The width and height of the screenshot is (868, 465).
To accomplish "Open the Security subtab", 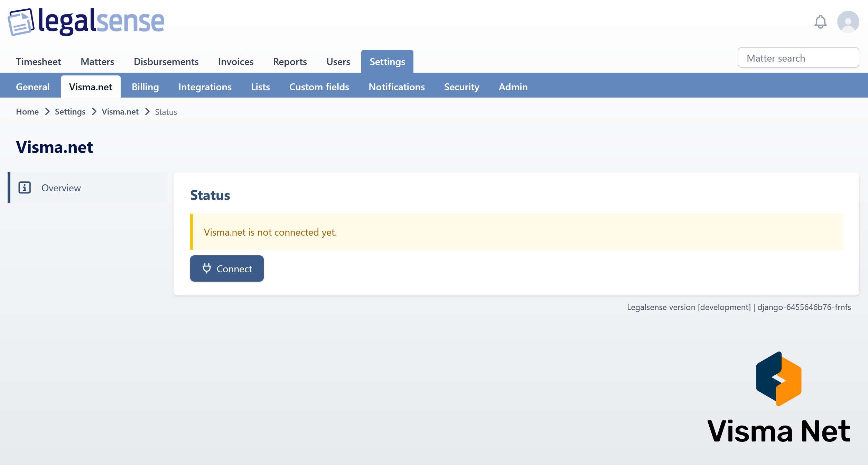I will click(x=461, y=87).
